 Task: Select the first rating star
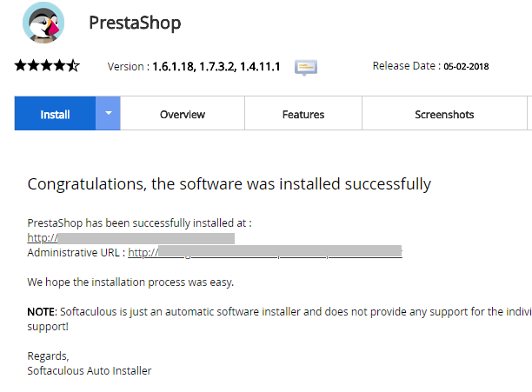20,65
